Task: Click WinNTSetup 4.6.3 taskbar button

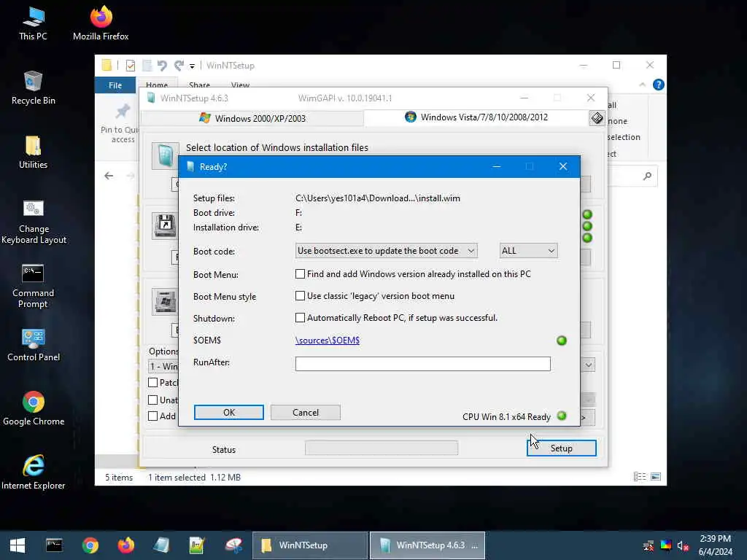Action: tap(427, 545)
